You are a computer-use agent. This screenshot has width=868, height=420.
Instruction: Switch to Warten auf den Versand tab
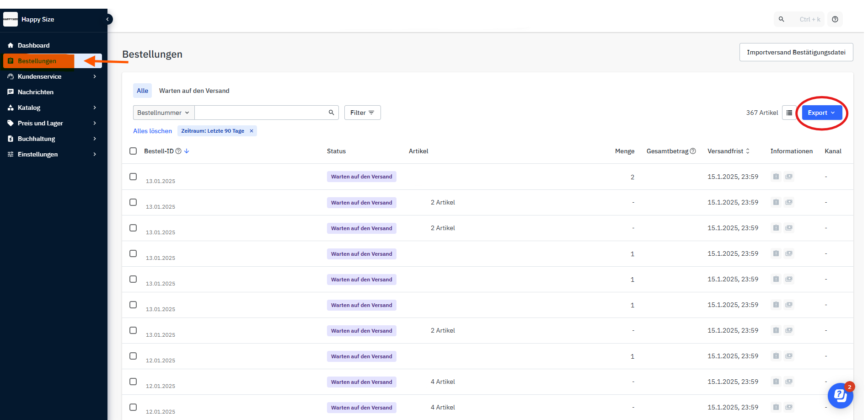pos(194,91)
